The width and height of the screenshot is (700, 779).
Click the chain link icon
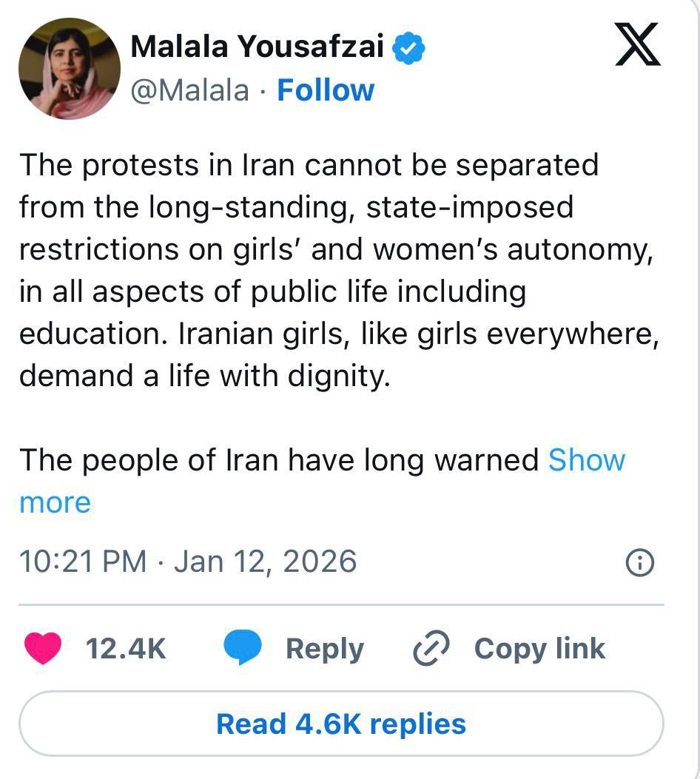tap(431, 649)
